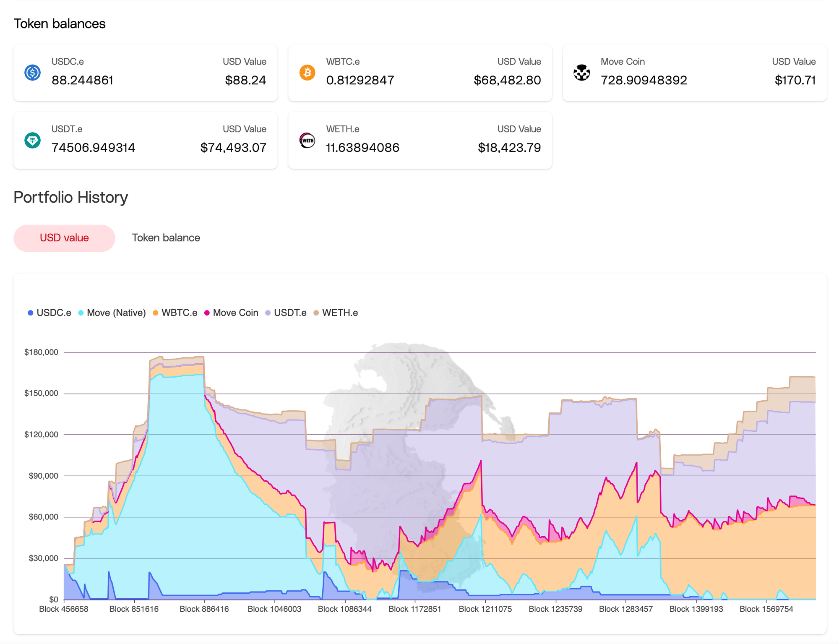Click the Portfolio History heading
The height and width of the screenshot is (644, 839).
70,197
